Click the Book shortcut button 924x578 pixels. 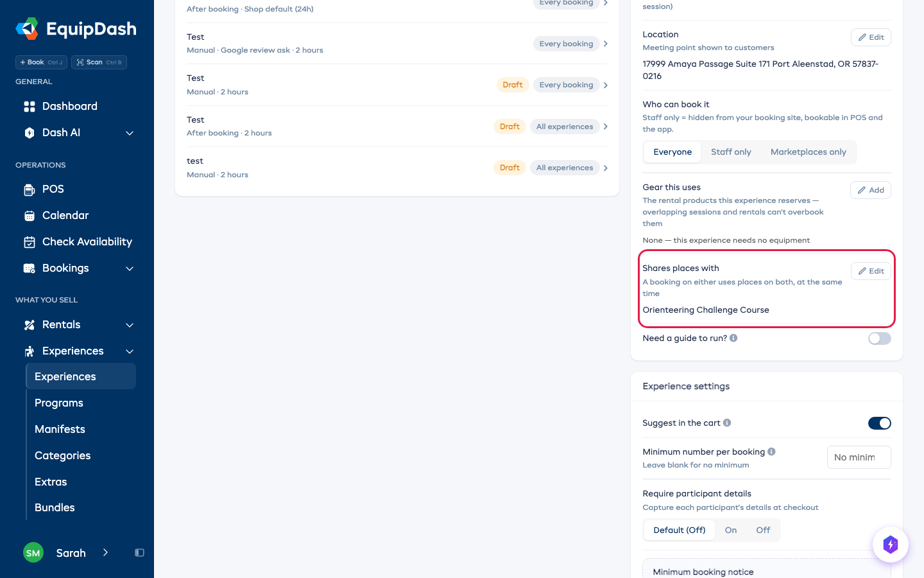click(41, 62)
